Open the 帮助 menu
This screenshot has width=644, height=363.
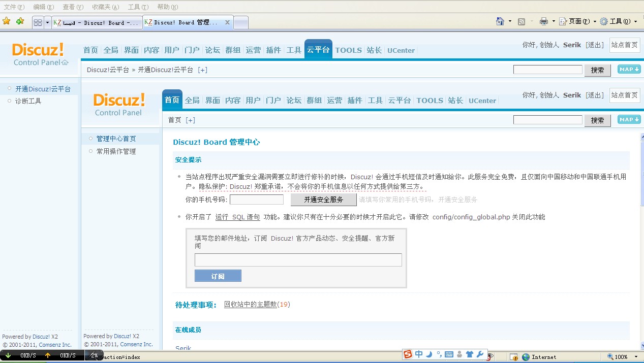[168, 7]
